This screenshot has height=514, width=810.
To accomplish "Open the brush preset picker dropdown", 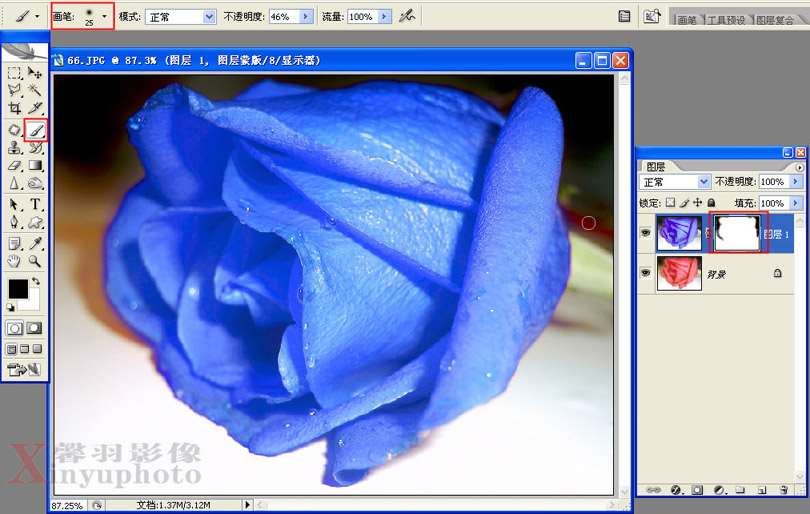I will [x=104, y=17].
